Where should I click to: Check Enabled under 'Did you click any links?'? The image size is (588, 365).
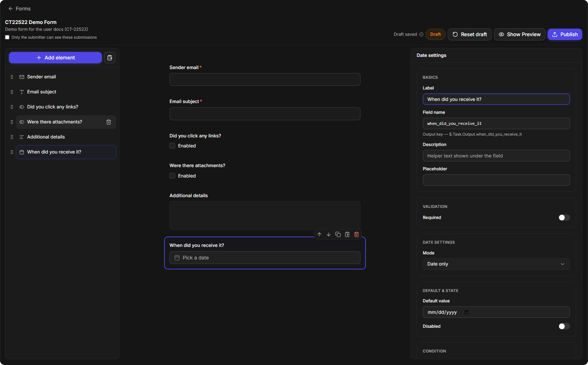tap(172, 146)
